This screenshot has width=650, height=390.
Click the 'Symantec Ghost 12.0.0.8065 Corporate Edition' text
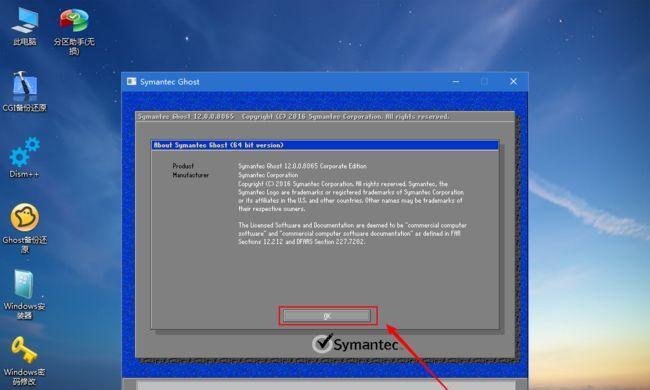point(302,166)
